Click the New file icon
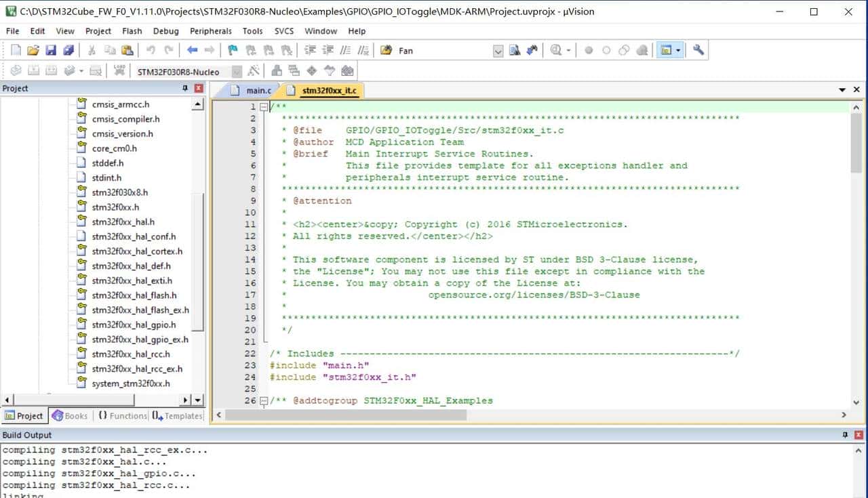Image resolution: width=868 pixels, height=498 pixels. click(16, 50)
